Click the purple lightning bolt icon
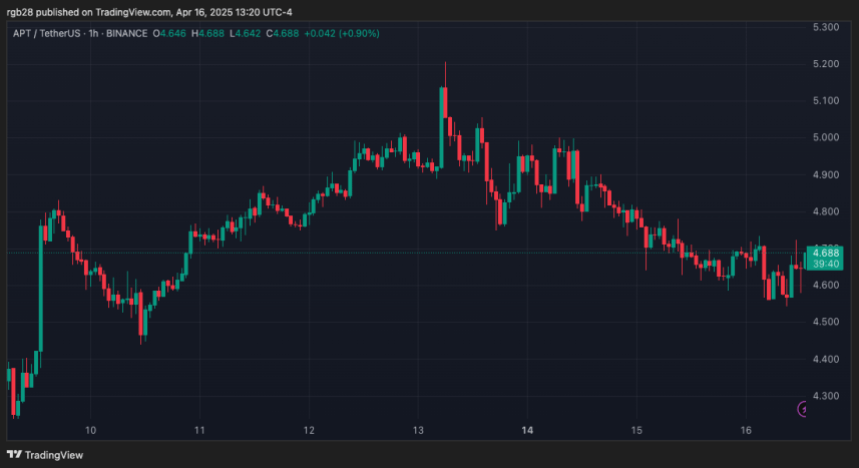 tap(801, 408)
